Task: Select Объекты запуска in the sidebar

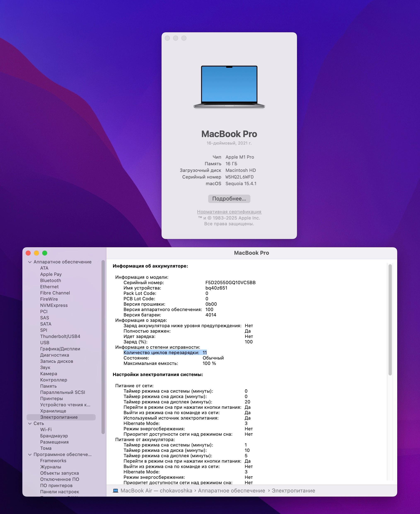Action: (x=59, y=473)
